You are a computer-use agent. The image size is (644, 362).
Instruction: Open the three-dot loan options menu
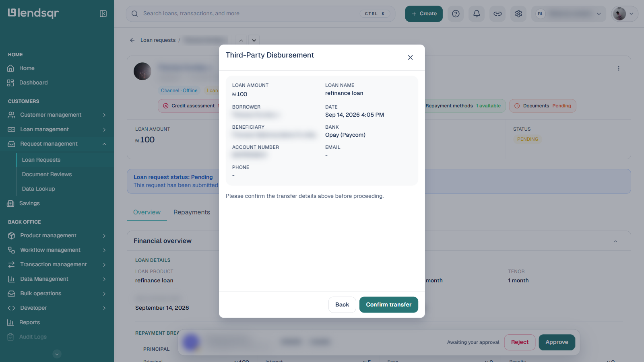click(619, 68)
